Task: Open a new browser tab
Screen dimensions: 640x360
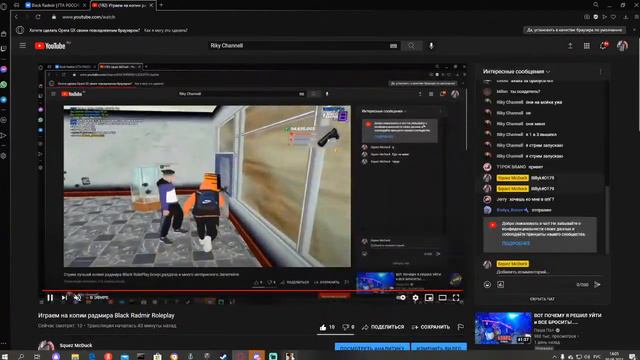Action: [161, 5]
